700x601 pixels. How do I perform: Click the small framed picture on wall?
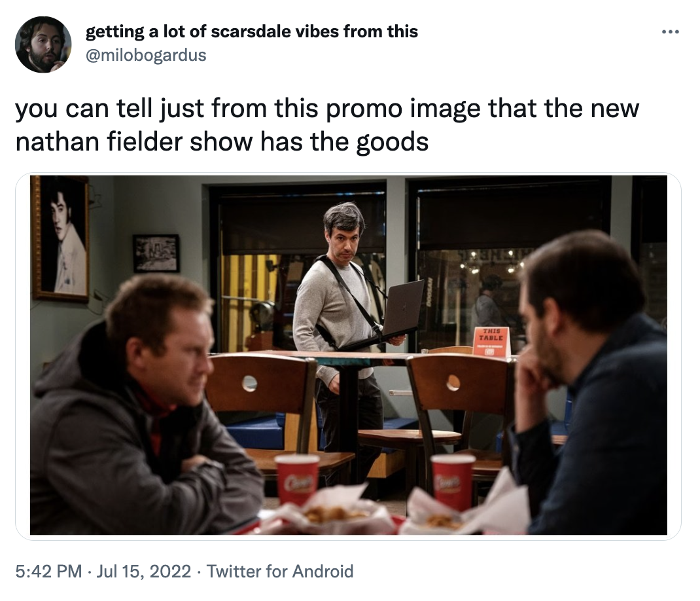coord(156,253)
